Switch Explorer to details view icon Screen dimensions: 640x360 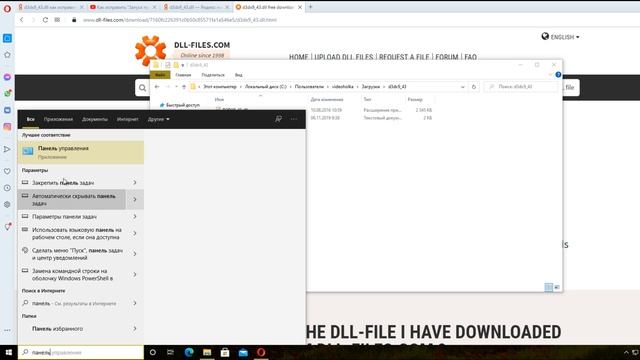pyautogui.click(x=549, y=287)
